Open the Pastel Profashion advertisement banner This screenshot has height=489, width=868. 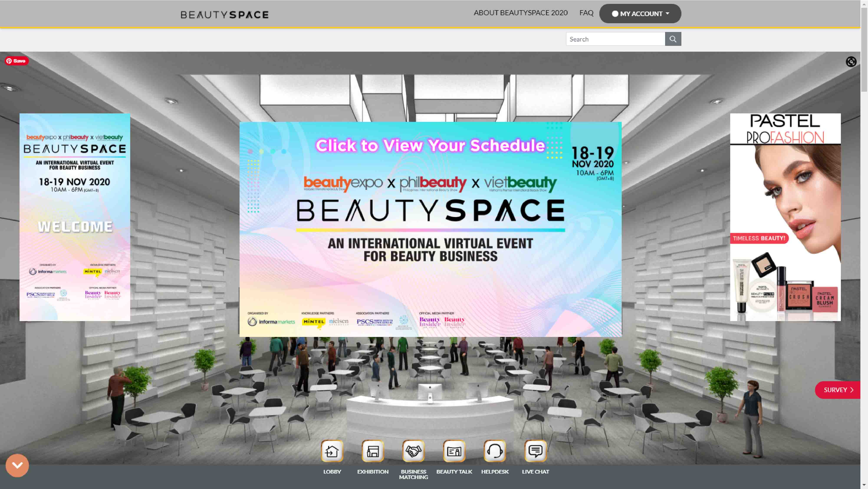point(785,217)
